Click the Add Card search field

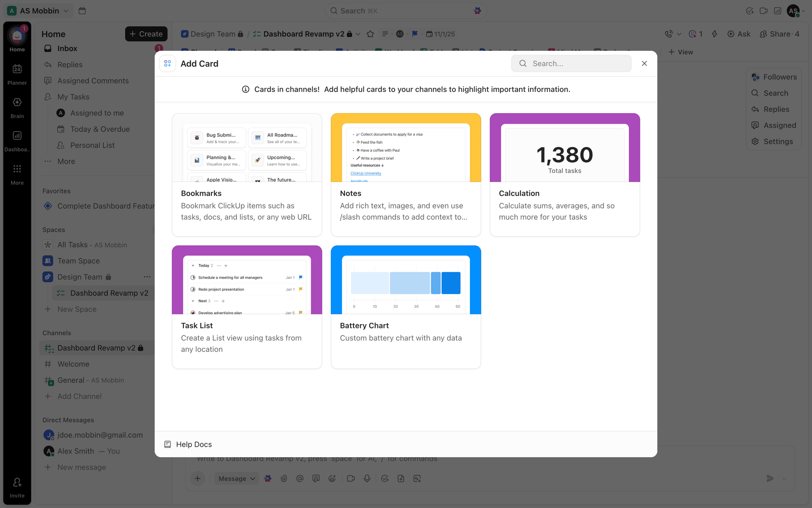(571, 63)
